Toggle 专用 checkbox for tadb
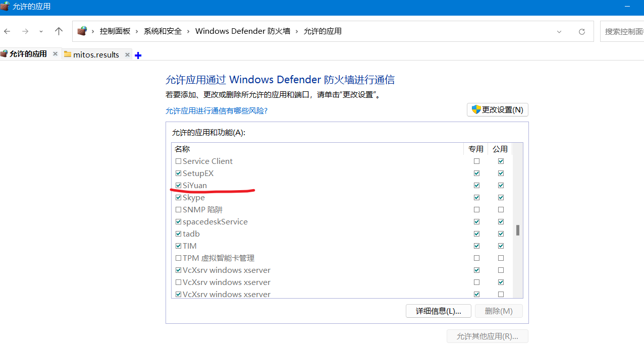The height and width of the screenshot is (346, 644). pos(476,234)
